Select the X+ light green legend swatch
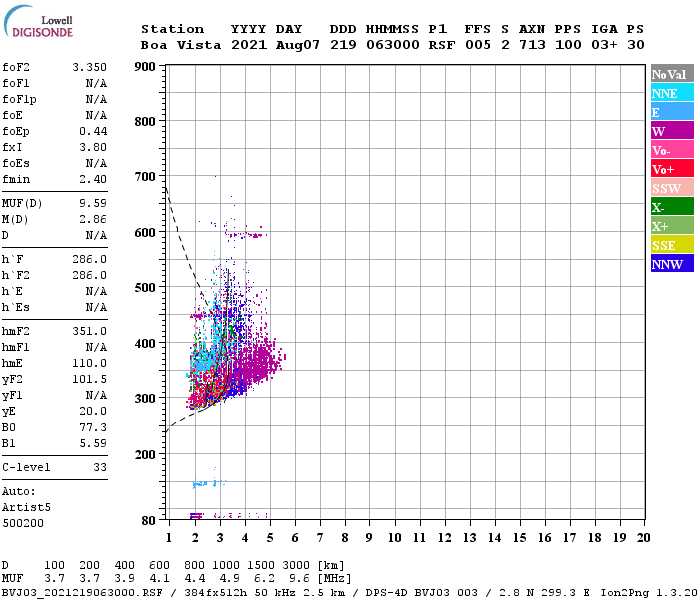 pos(672,226)
